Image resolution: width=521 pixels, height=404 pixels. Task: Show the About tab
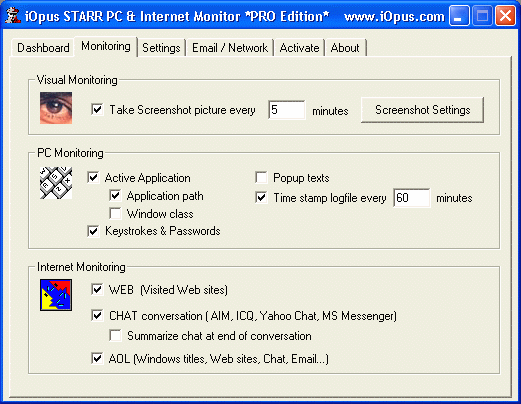tap(345, 48)
